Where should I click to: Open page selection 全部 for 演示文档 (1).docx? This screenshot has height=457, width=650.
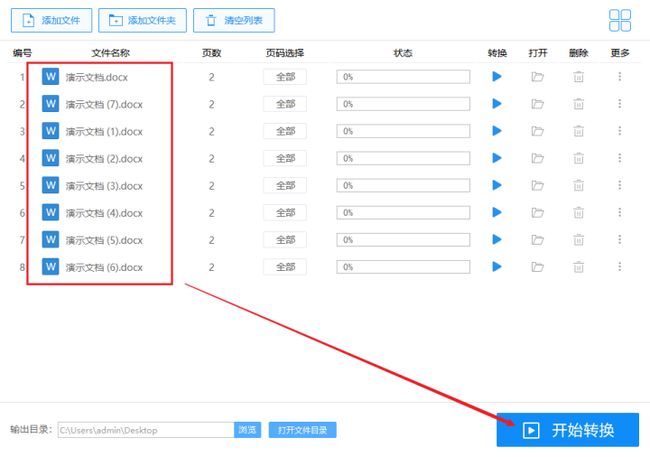click(285, 131)
